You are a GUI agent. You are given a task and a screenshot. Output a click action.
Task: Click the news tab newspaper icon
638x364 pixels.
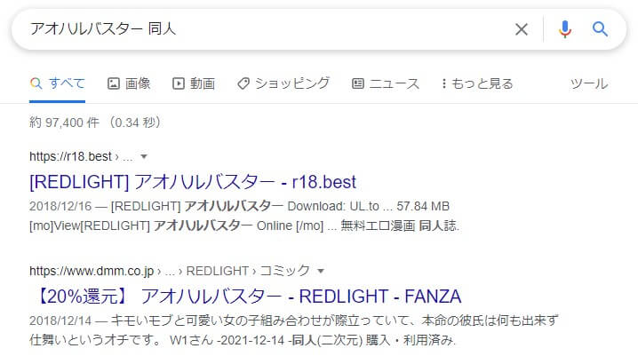358,83
